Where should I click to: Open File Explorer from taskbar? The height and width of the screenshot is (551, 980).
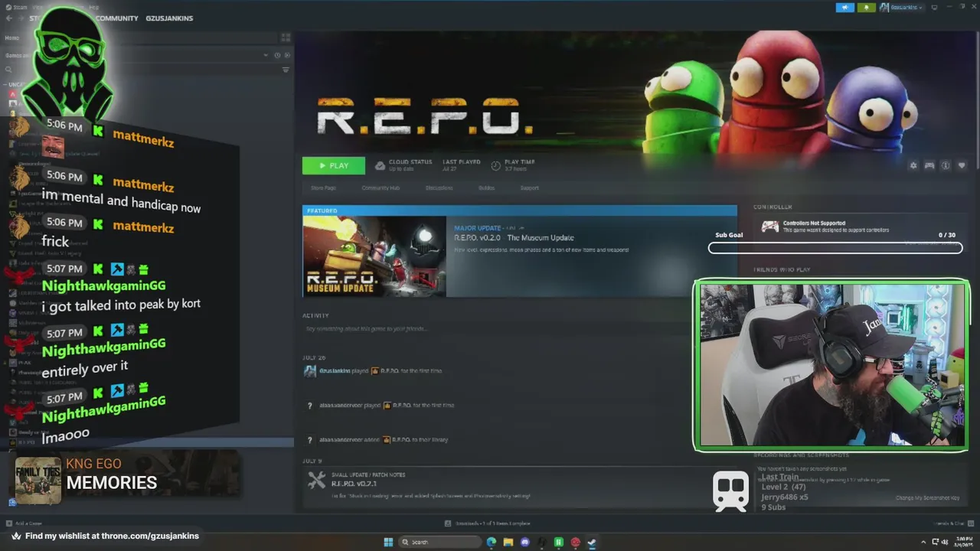click(508, 542)
